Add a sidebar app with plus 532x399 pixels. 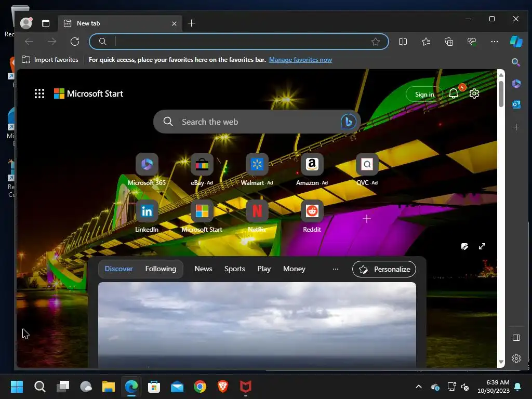click(x=516, y=127)
